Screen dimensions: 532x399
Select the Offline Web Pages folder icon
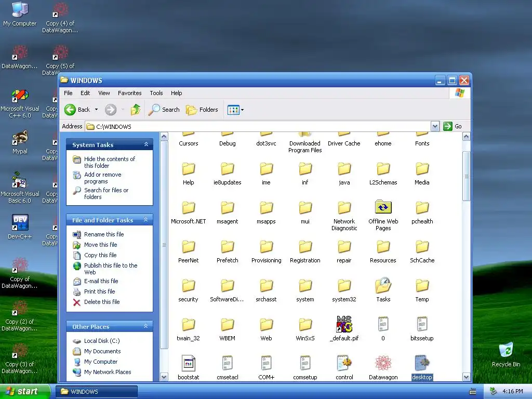pos(383,207)
